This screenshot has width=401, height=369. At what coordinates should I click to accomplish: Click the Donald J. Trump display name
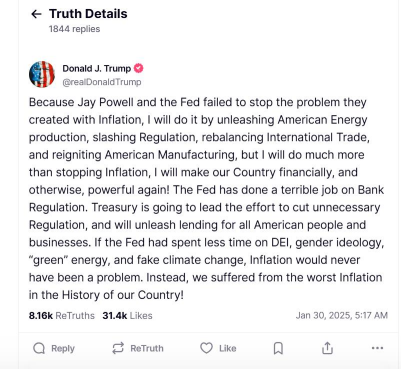(x=97, y=68)
